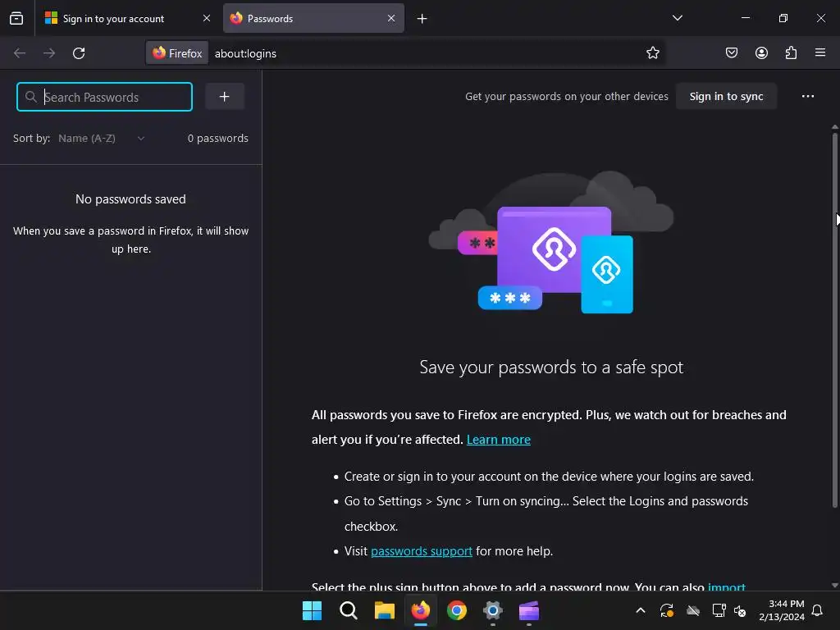
Task: Open a new browser tab
Action: click(x=422, y=19)
